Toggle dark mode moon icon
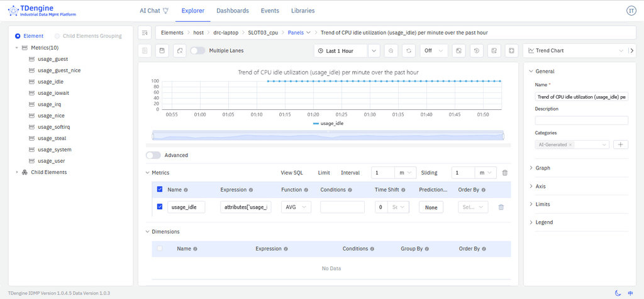Screen dimensions: 644x299 (x=618, y=293)
